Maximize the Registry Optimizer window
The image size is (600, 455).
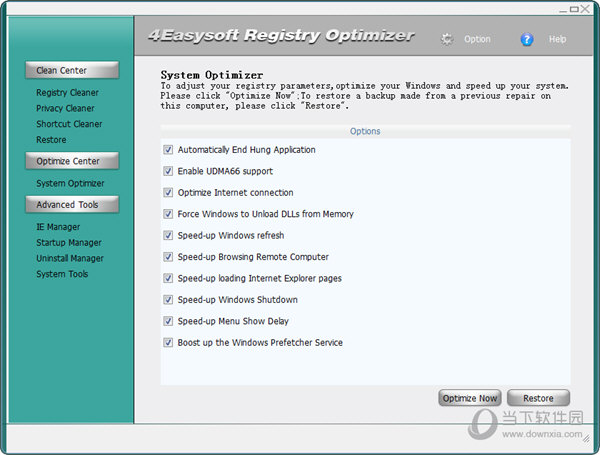pyautogui.click(x=574, y=9)
